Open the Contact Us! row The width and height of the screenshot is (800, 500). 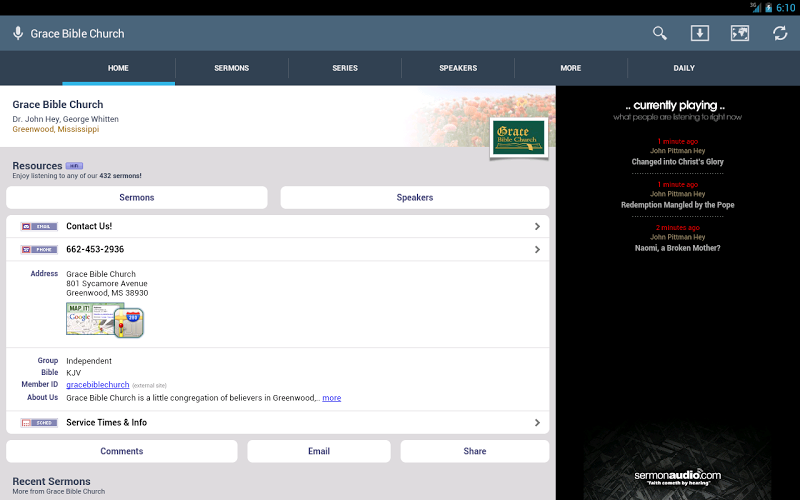pos(278,226)
